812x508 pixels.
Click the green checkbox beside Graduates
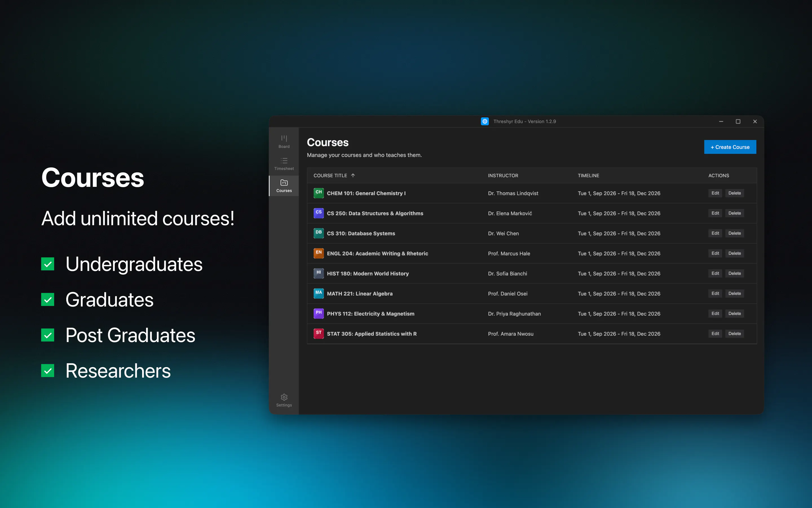click(48, 299)
